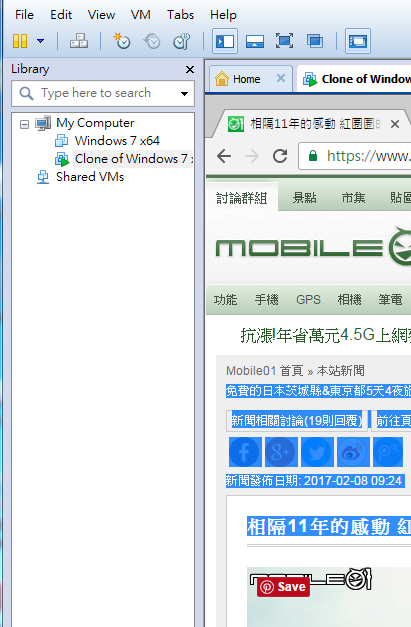Viewport: 411px width, 627px height.
Task: Switch to Clone of Windows VM tab
Action: [356, 79]
